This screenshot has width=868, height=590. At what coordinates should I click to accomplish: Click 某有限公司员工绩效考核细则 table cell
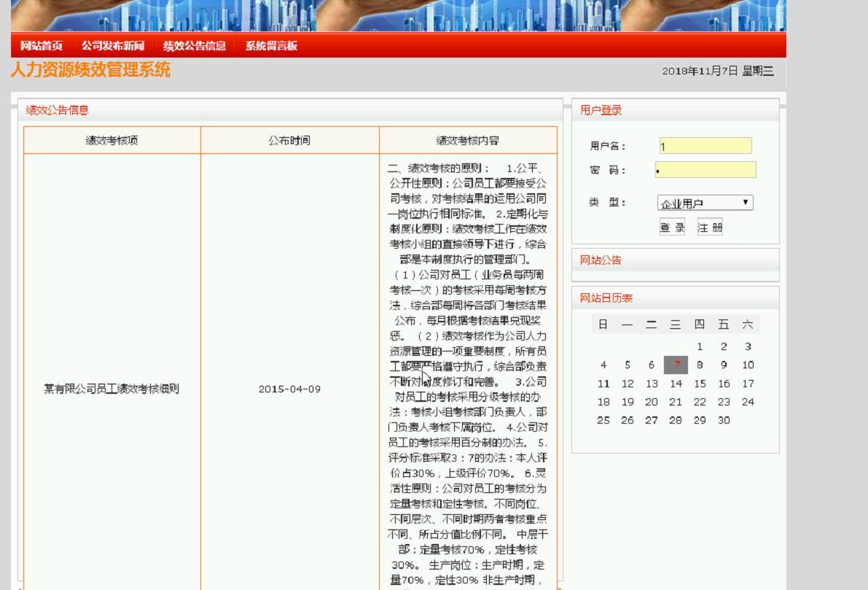112,389
